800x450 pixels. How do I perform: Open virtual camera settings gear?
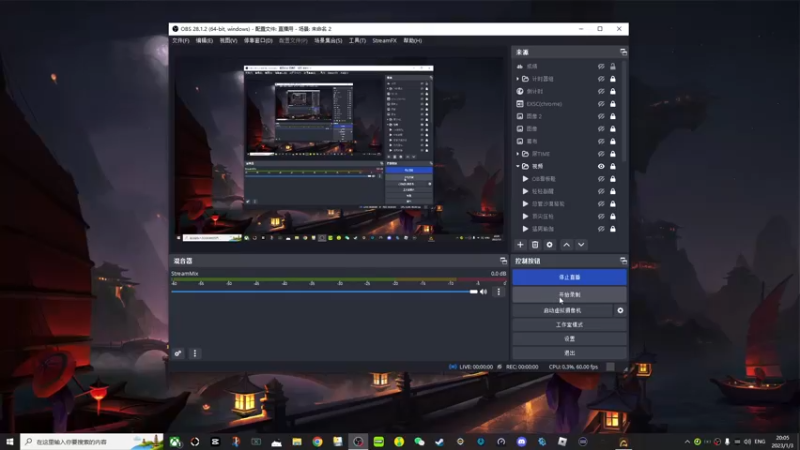(620, 310)
